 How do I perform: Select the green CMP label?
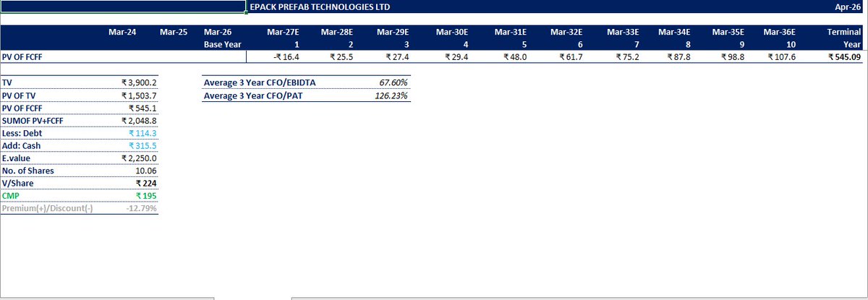point(11,195)
